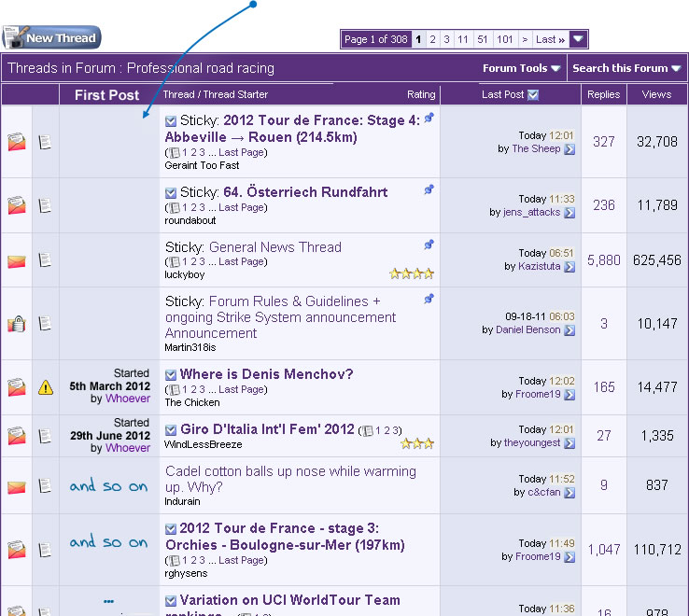Go to last post by theyoungest
The height and width of the screenshot is (616, 689).
coord(569,443)
